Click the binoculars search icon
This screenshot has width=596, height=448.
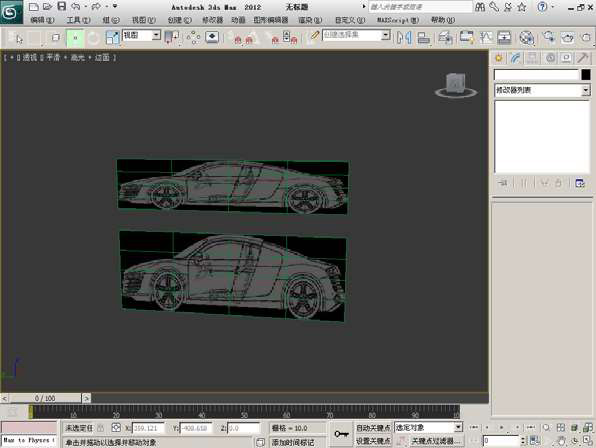click(x=480, y=6)
